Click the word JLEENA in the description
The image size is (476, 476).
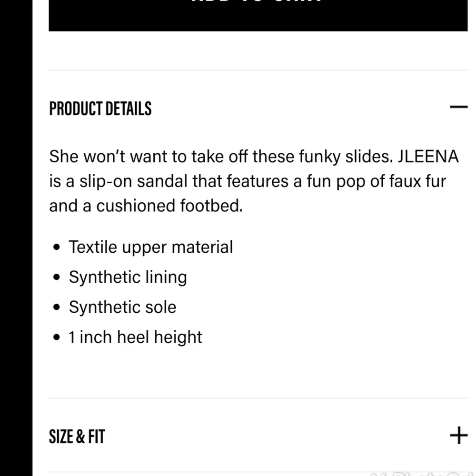pyautogui.click(x=428, y=157)
